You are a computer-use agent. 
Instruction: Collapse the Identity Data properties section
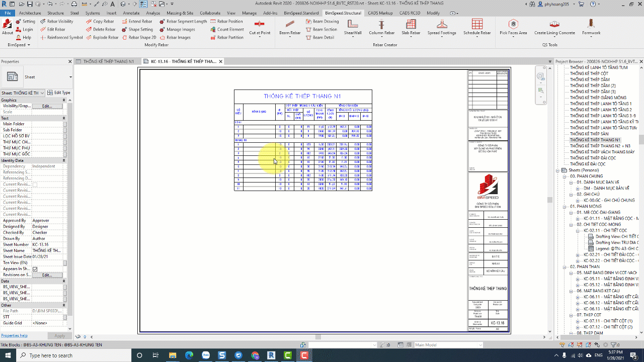(64, 160)
